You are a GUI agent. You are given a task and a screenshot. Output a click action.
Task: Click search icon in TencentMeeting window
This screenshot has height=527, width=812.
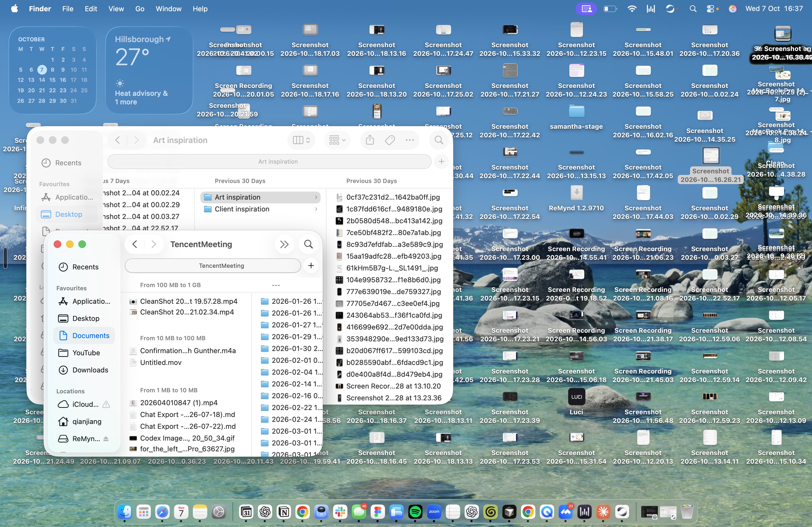pyautogui.click(x=309, y=244)
